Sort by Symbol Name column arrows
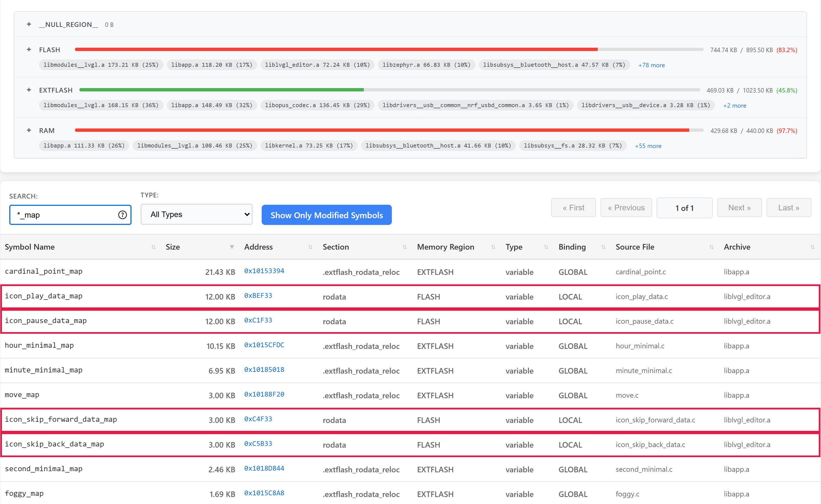 pos(153,247)
